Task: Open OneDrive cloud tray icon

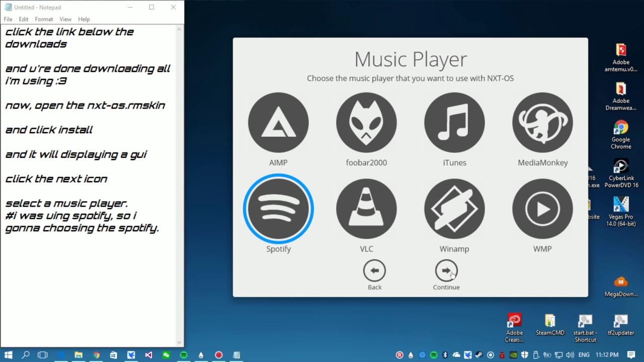Action: click(456, 355)
